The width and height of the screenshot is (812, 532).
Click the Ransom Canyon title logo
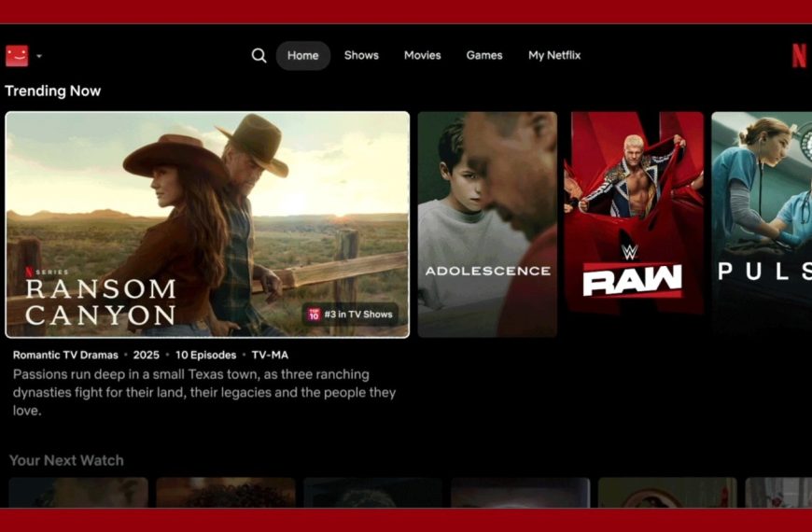click(101, 302)
